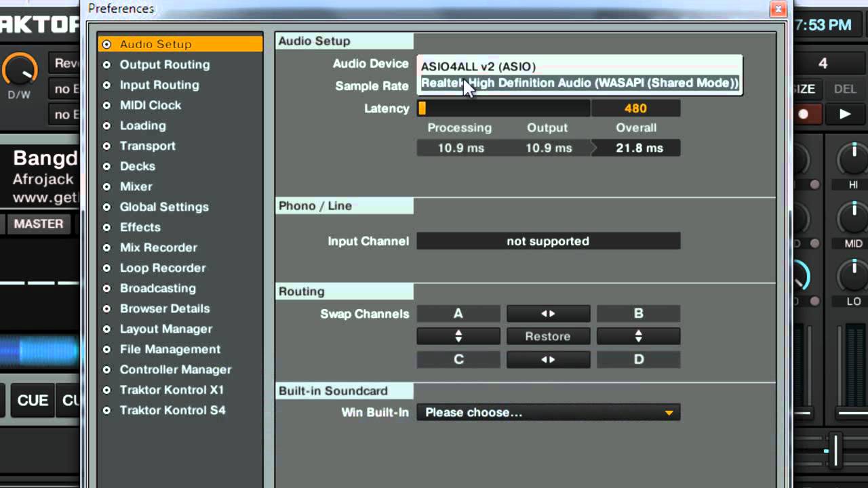Swap channels B and D vertically
Image resolution: width=868 pixels, height=488 pixels.
[638, 336]
